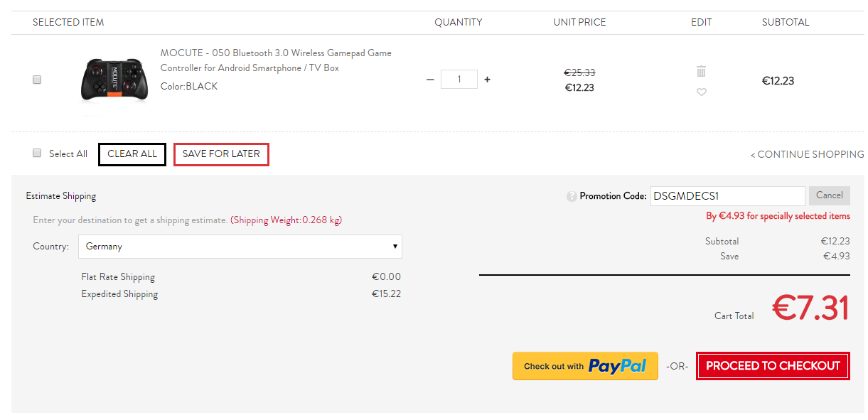The height and width of the screenshot is (420, 868).
Task: Decrease quantity with the minus button
Action: 430,80
